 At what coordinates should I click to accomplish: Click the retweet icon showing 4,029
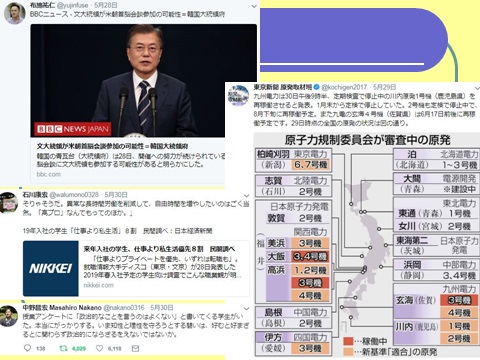pyautogui.click(x=63, y=348)
